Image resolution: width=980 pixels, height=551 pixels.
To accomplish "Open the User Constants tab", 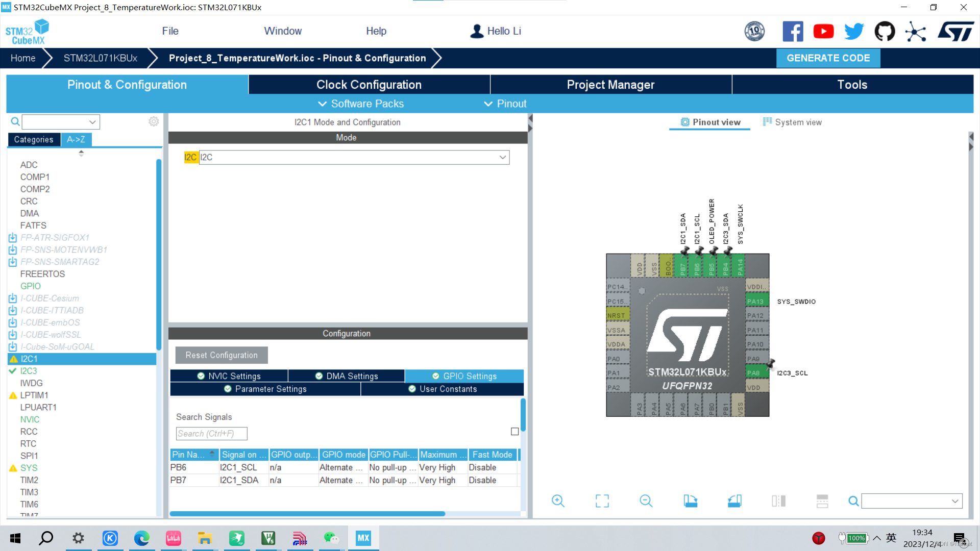I will (x=443, y=389).
